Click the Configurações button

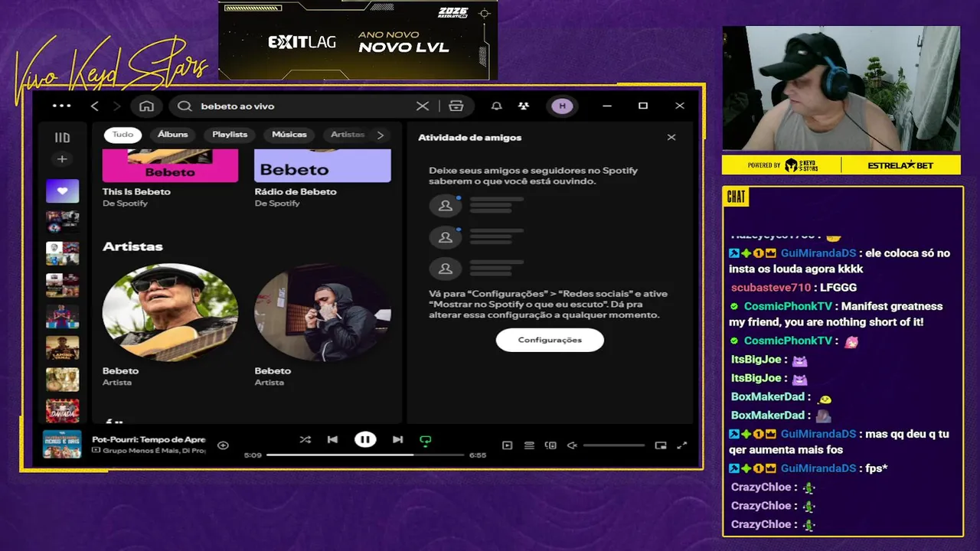pos(550,340)
